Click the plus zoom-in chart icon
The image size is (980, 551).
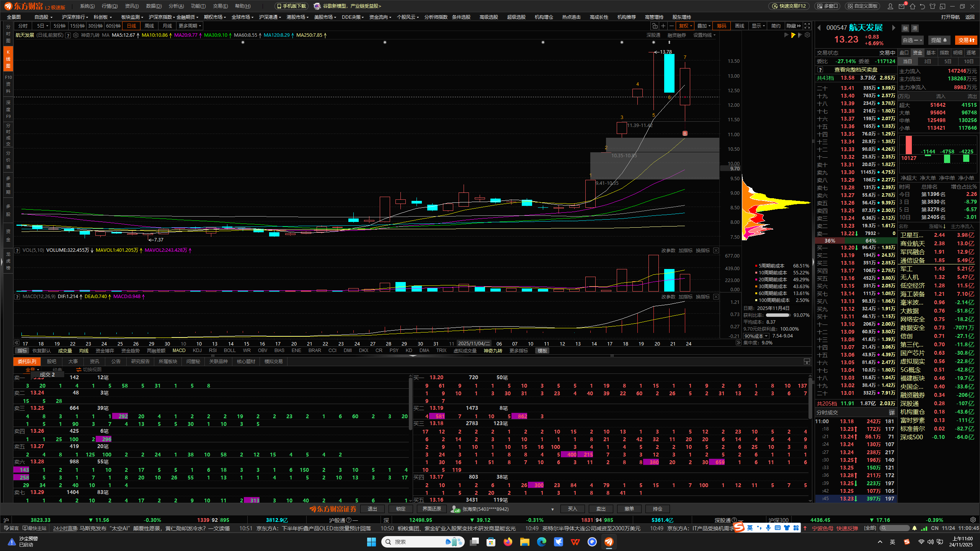click(x=663, y=26)
